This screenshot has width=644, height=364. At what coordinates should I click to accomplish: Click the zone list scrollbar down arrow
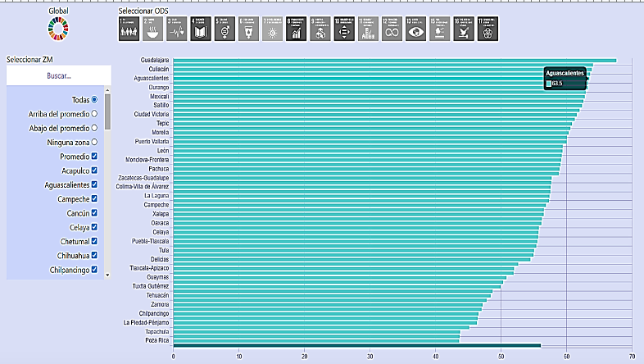pyautogui.click(x=107, y=275)
